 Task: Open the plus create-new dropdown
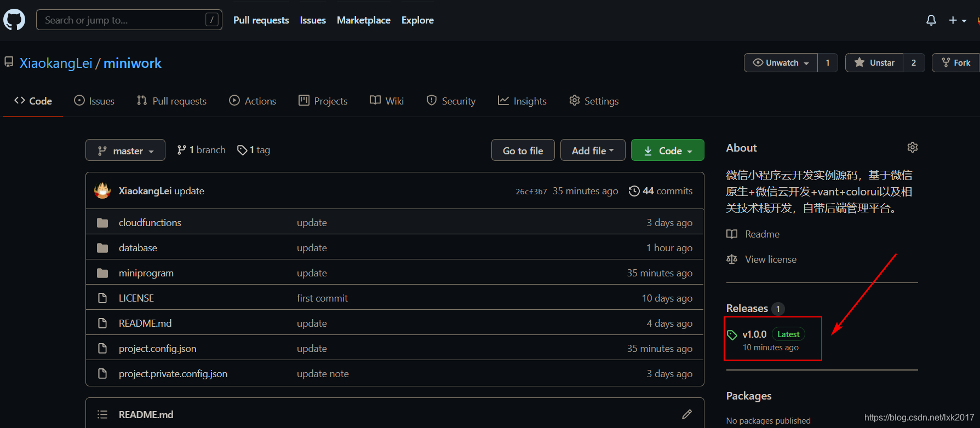coord(958,20)
